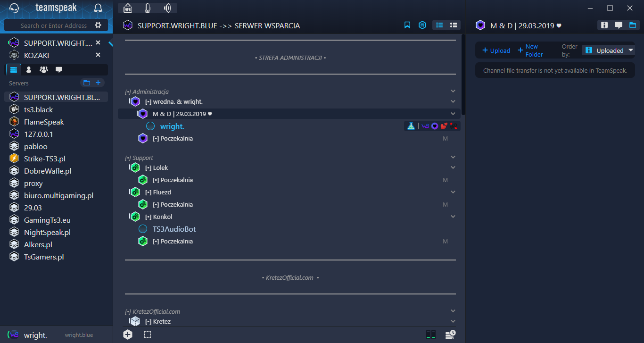
Task: Toggle AFK away status
Action: (128, 8)
